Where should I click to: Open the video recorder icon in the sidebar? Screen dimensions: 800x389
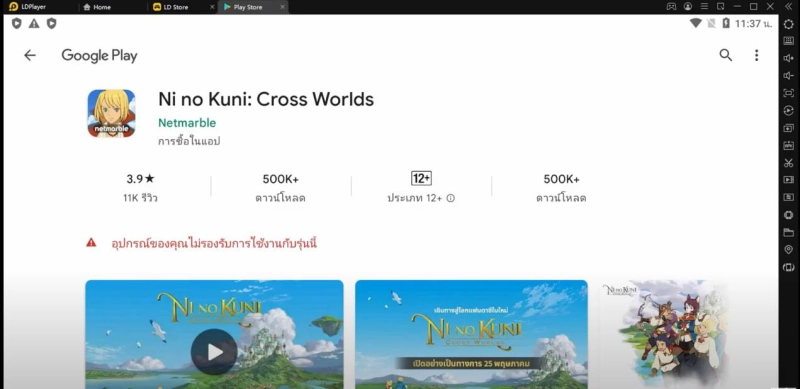pyautogui.click(x=788, y=180)
